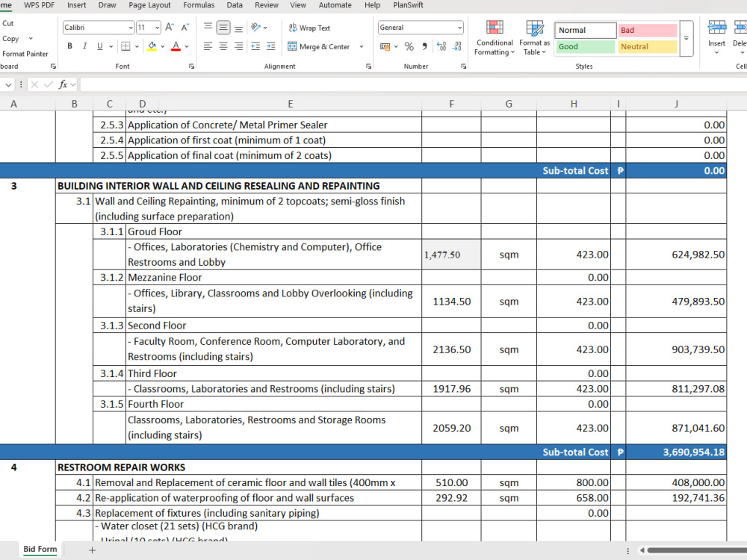Apply Normal cell style
The image size is (747, 560).
(585, 30)
